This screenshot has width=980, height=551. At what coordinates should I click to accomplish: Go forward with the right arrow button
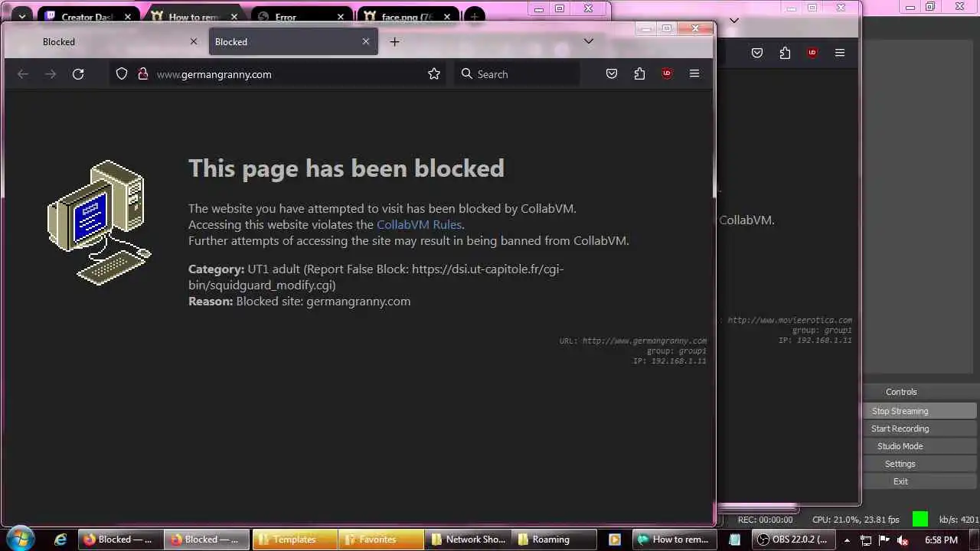point(51,74)
